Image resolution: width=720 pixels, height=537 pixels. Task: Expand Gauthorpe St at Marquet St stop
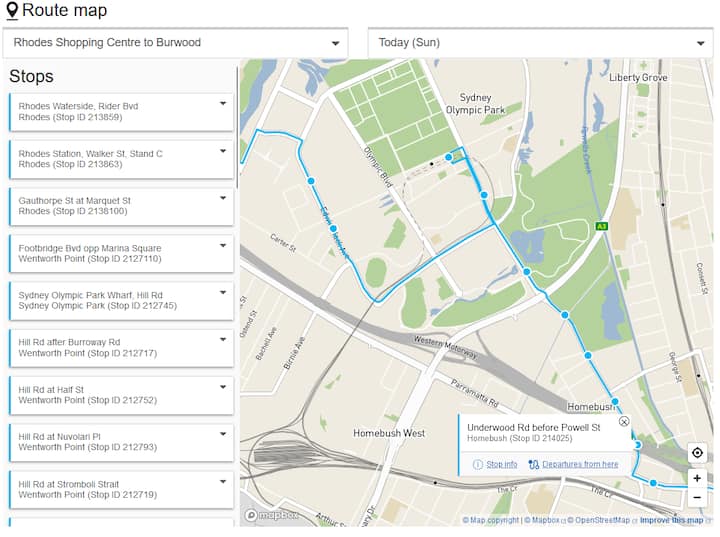click(223, 197)
